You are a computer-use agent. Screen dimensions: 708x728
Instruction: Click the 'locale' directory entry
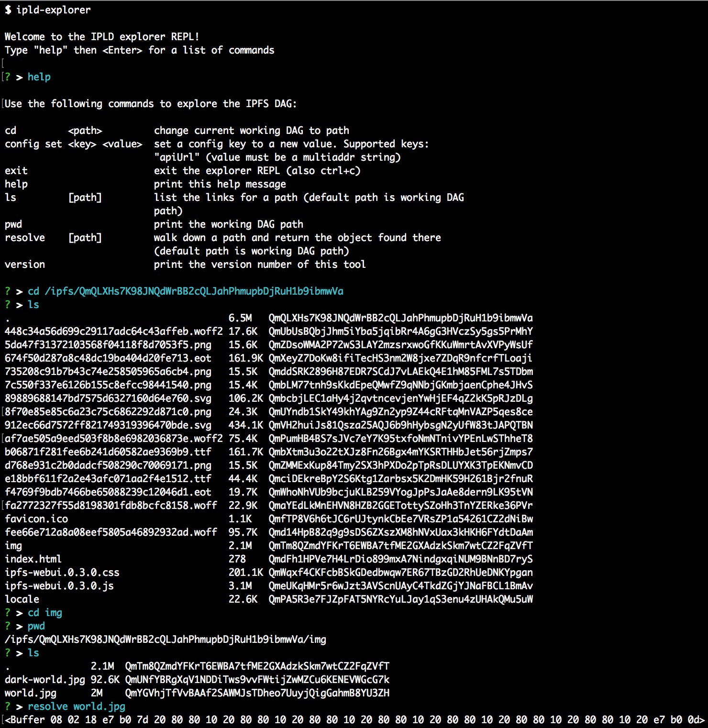click(22, 599)
